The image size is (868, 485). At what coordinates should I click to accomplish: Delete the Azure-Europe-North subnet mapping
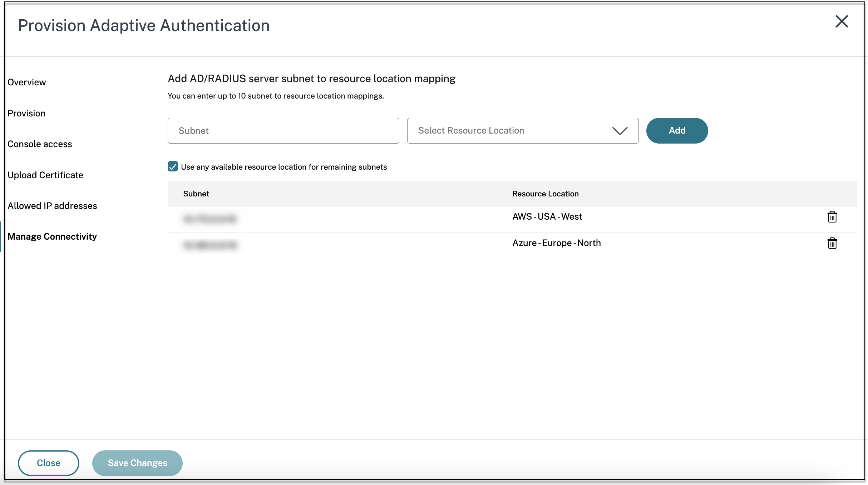point(832,243)
